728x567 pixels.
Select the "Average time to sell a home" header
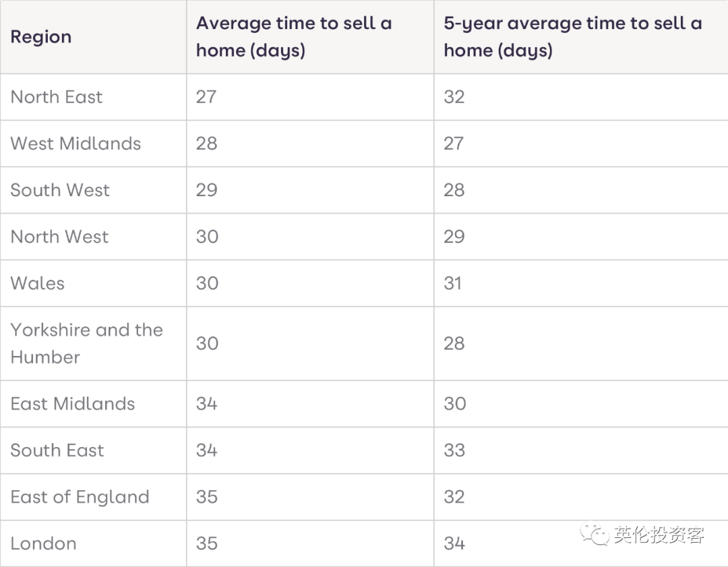coord(294,36)
